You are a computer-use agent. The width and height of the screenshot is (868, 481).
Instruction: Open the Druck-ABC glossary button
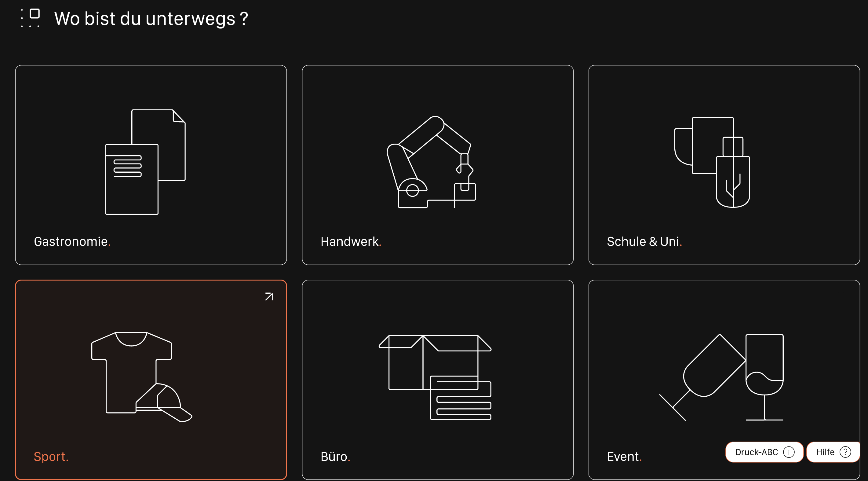point(764,452)
